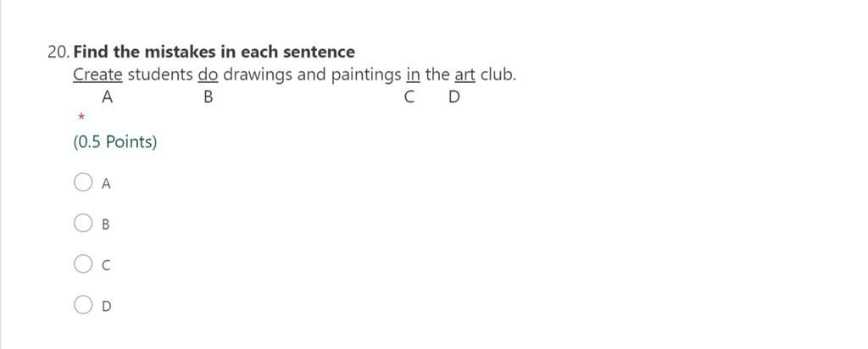Click the word 'paintings' in the sentence
Image resolution: width=868 pixels, height=349 pixels.
click(x=365, y=75)
